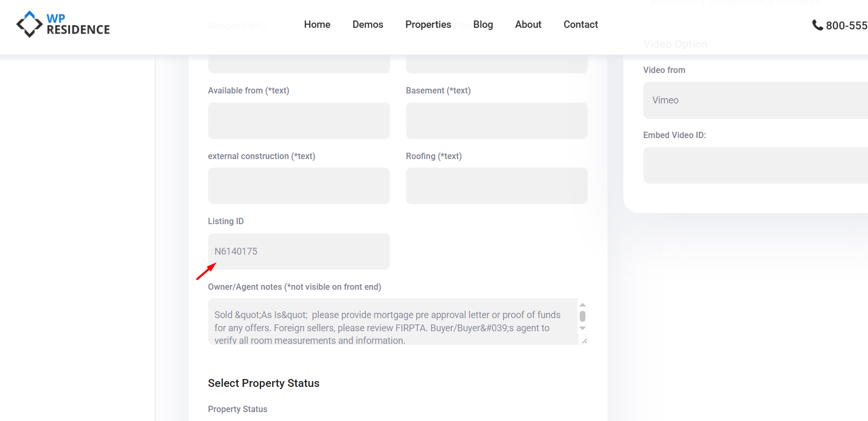
Task: Focus the Embed Video ID field
Action: (x=755, y=165)
